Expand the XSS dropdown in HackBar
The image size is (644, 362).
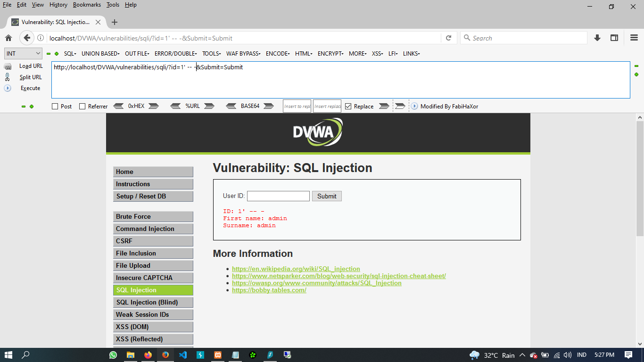(377, 54)
